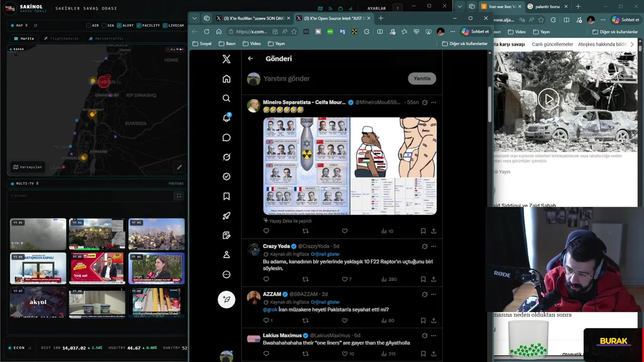Open extensions puzzle icon in X window
The height and width of the screenshot is (362, 644).
pos(366,31)
